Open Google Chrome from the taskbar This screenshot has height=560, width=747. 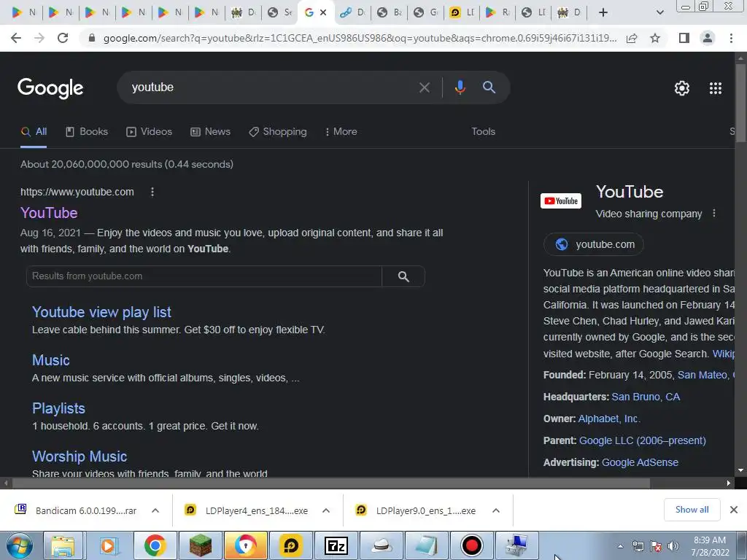(x=155, y=545)
